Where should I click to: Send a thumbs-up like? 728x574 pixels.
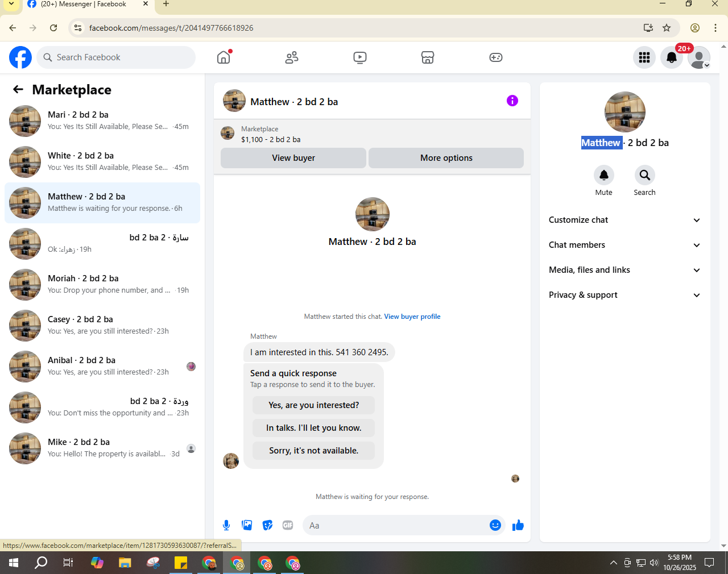click(518, 525)
